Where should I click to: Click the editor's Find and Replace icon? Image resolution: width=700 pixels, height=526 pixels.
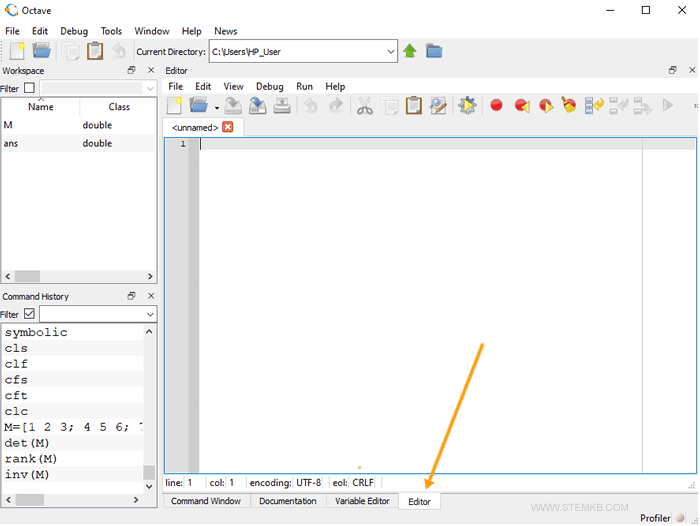438,106
